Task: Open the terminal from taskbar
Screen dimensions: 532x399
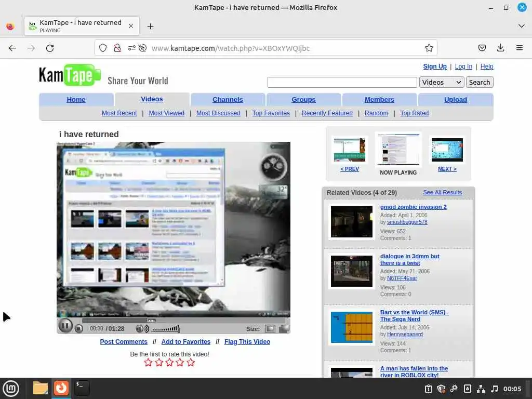Action: coord(82,389)
